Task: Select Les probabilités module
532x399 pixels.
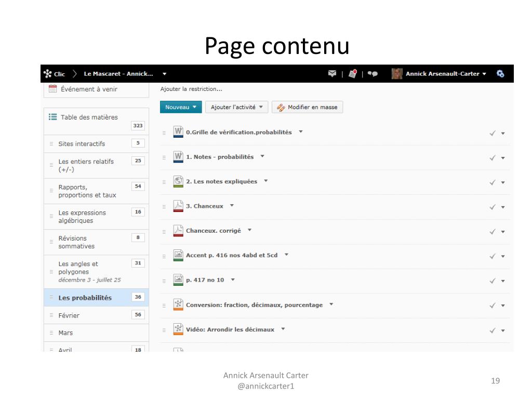Action: [x=96, y=298]
